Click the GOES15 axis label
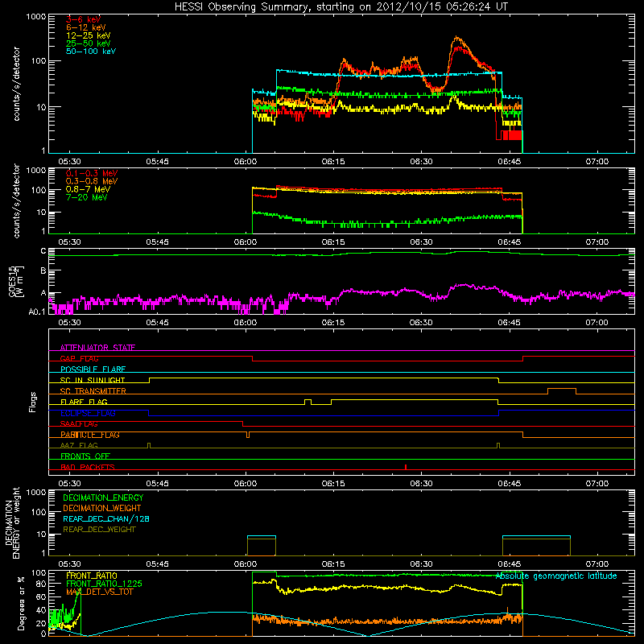 pos(13,281)
